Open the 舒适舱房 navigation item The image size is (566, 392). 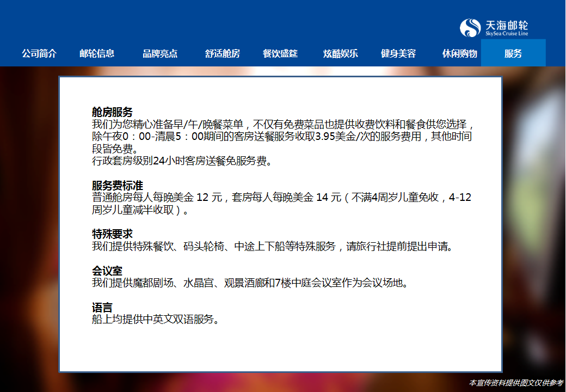point(223,54)
